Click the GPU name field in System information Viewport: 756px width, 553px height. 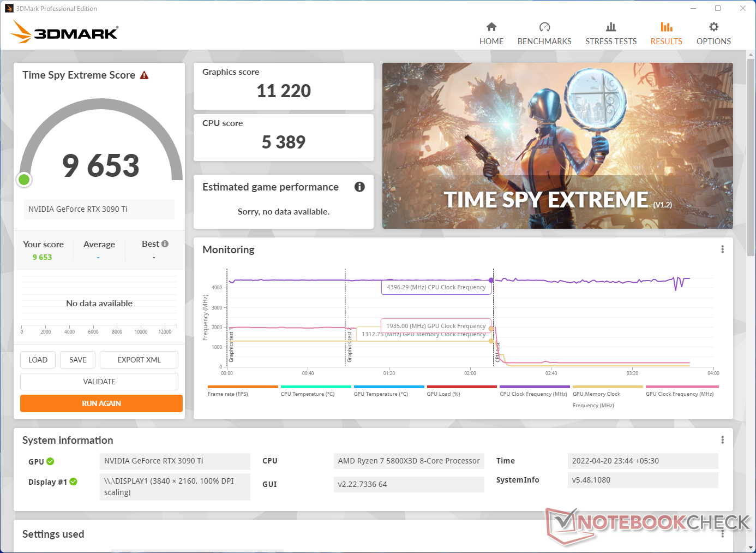pyautogui.click(x=175, y=461)
